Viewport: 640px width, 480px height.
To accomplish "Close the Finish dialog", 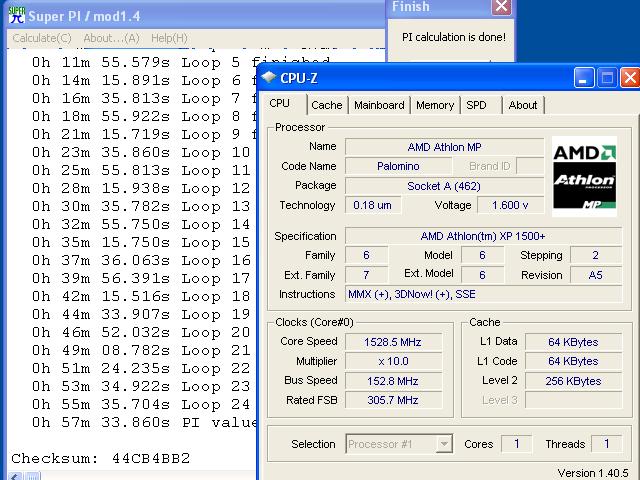I will click(x=501, y=7).
